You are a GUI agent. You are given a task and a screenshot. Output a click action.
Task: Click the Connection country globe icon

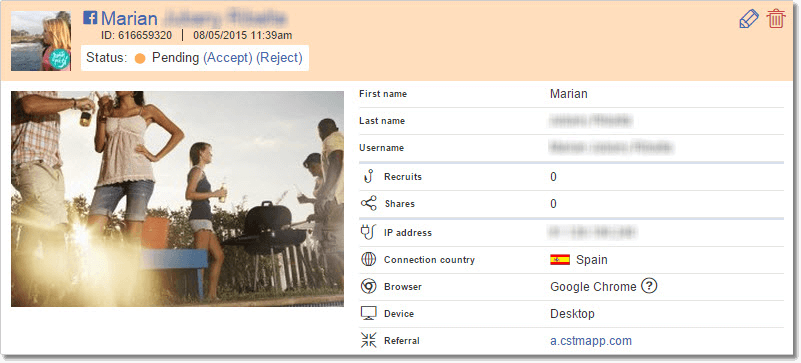[368, 259]
